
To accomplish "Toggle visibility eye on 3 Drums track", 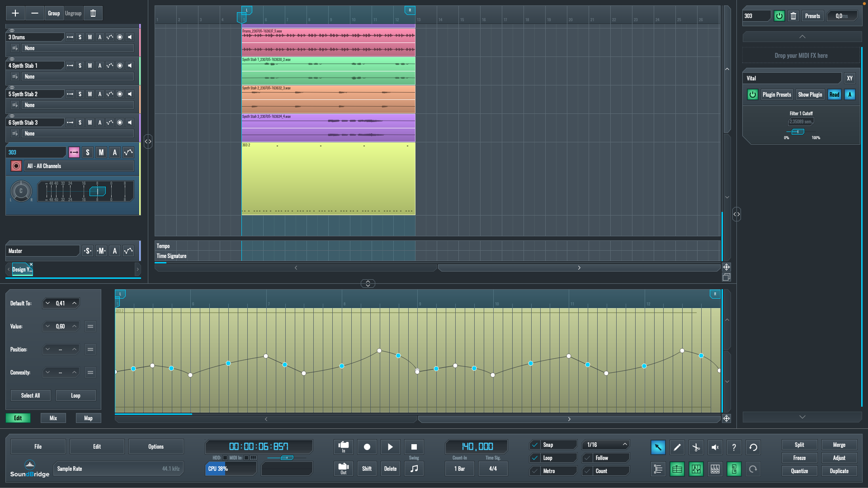I will (x=12, y=30).
